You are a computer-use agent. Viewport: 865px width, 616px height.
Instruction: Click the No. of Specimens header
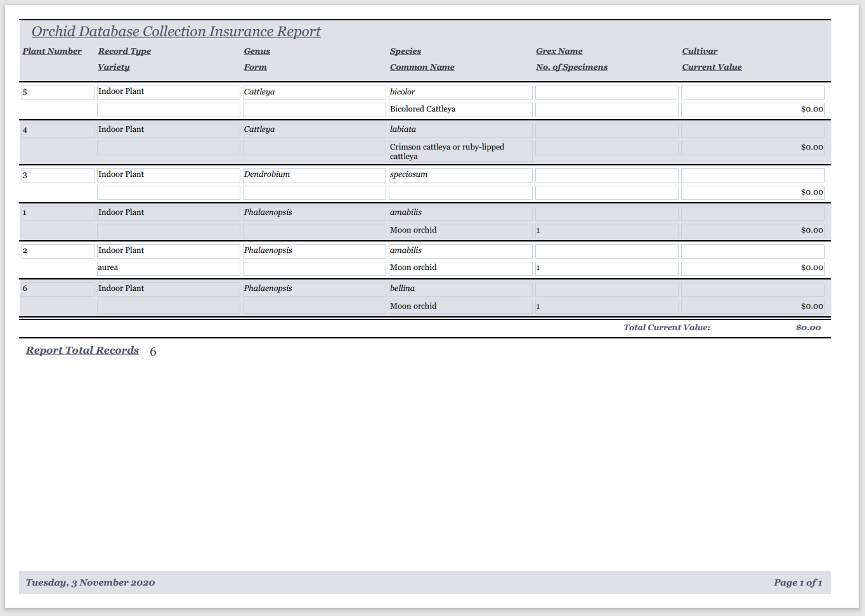[571, 67]
